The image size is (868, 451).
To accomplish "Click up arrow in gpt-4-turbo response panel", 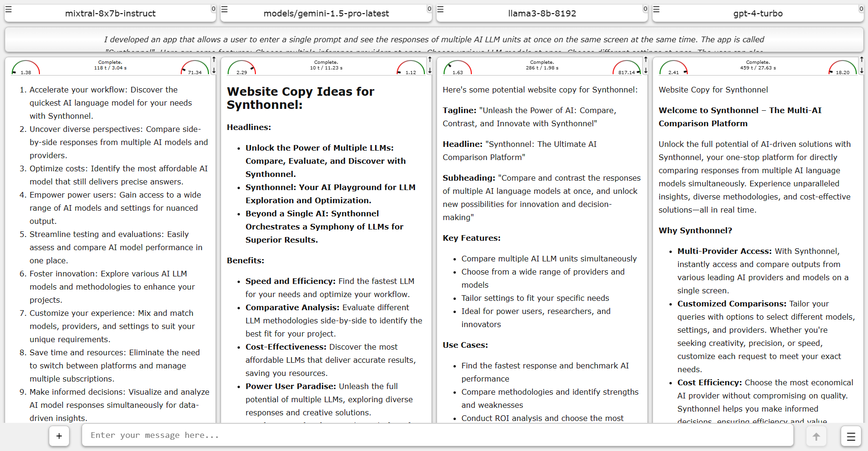I will coord(861,60).
